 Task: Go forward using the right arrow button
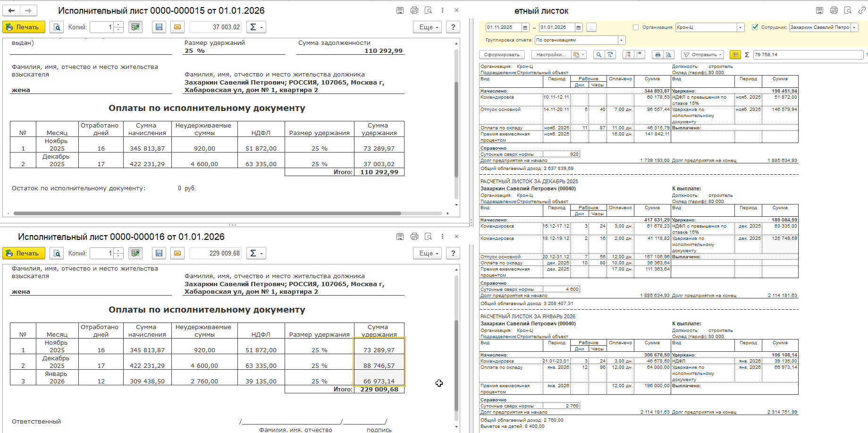pos(28,10)
